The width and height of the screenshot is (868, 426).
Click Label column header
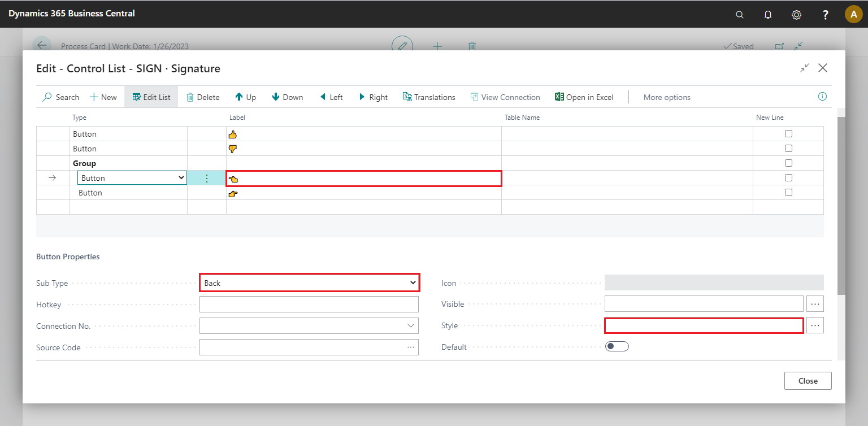pos(237,118)
